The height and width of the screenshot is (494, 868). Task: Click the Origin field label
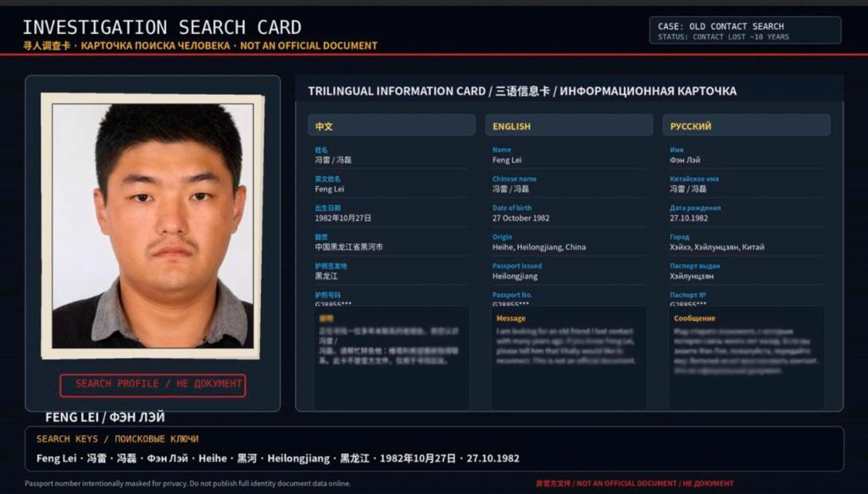pyautogui.click(x=502, y=236)
